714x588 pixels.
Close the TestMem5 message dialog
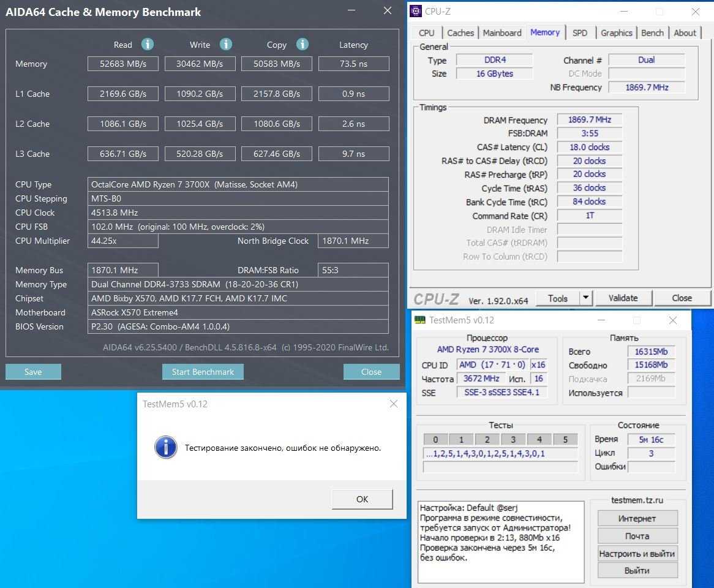pos(394,404)
